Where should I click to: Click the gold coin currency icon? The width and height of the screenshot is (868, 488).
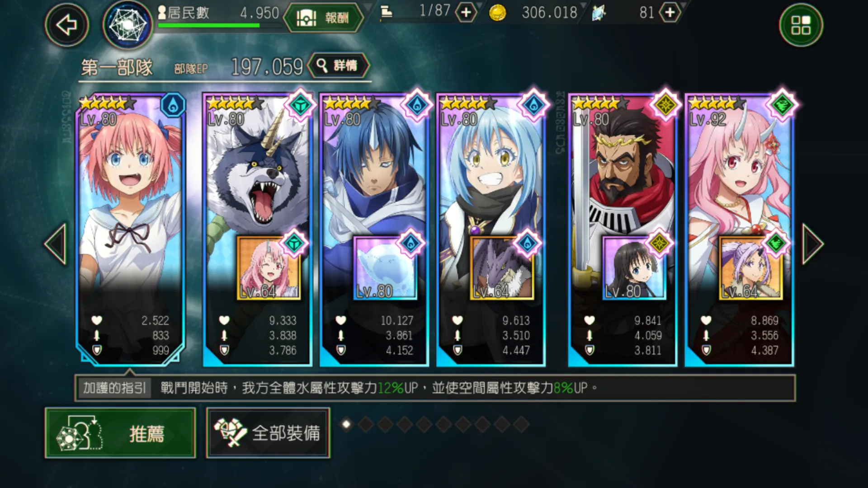click(x=498, y=13)
